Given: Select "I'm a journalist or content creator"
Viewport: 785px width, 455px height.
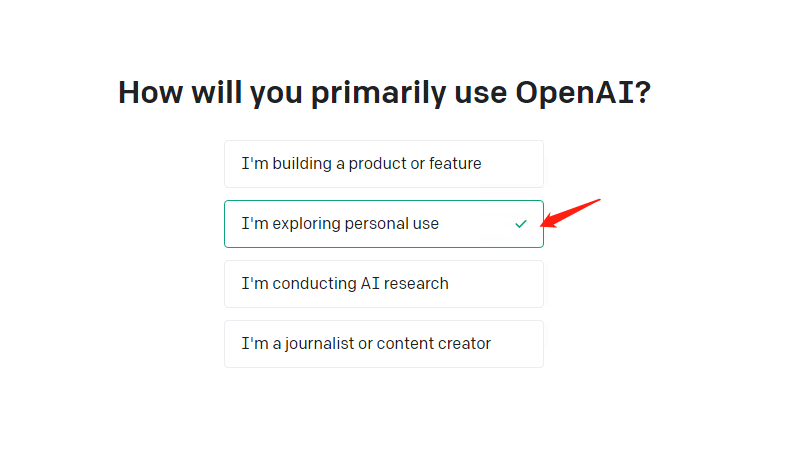Looking at the screenshot, I should point(383,344).
